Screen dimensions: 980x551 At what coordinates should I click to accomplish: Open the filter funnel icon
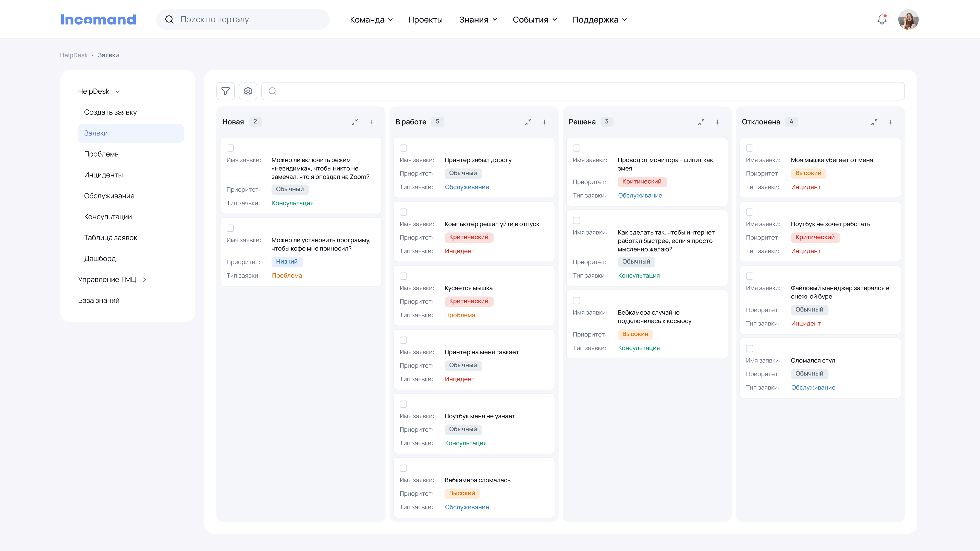[225, 91]
